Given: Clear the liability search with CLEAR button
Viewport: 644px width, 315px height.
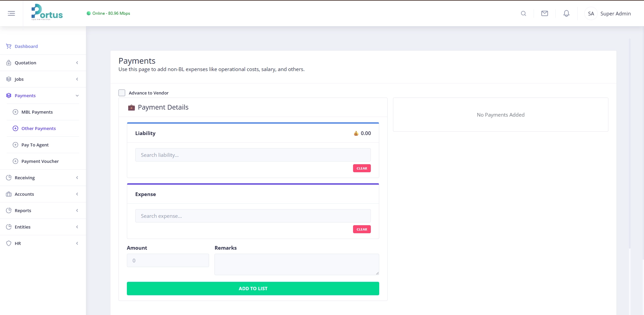Looking at the screenshot, I should (361, 168).
